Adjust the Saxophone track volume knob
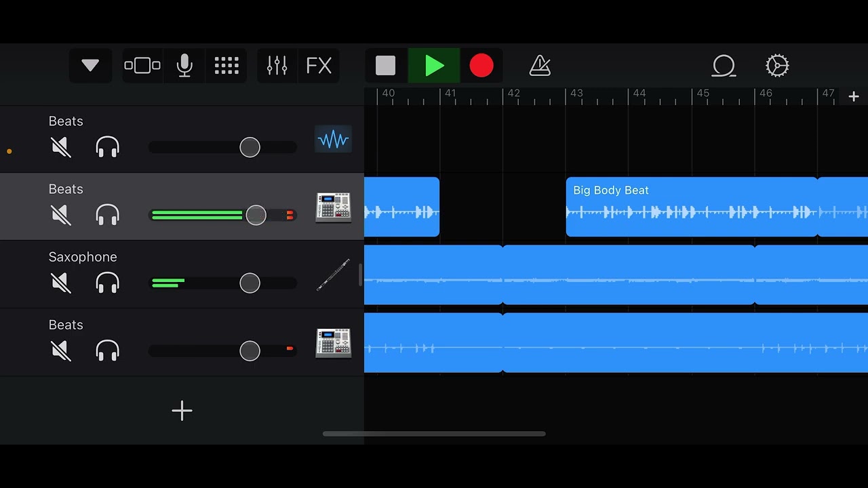Image resolution: width=868 pixels, height=488 pixels. [250, 283]
